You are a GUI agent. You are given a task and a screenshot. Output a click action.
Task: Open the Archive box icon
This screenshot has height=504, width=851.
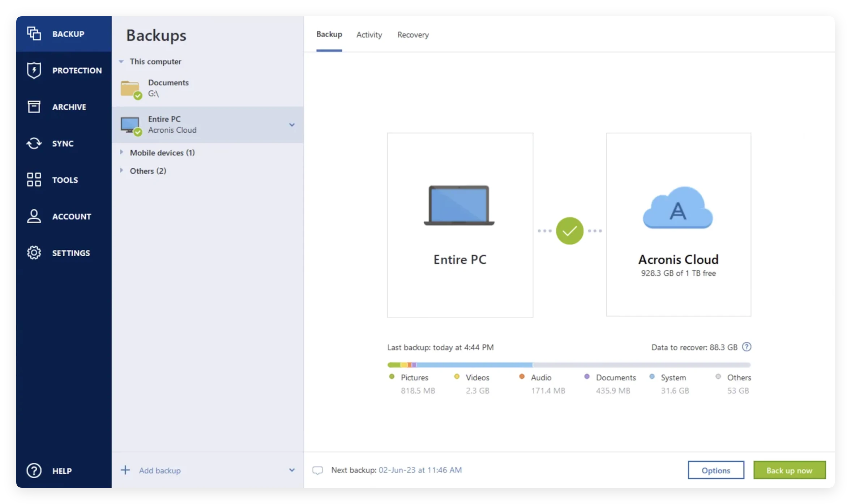tap(34, 107)
